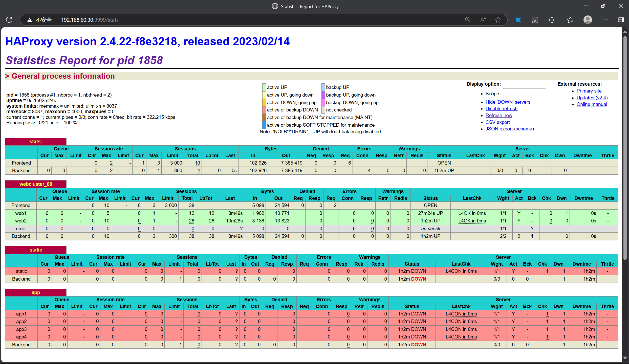Click webcluster_80 Frontend sessions total 38
629x364 pixels.
click(x=191, y=205)
